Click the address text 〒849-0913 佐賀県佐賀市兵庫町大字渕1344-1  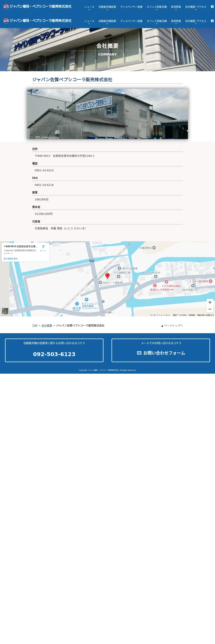65,156
